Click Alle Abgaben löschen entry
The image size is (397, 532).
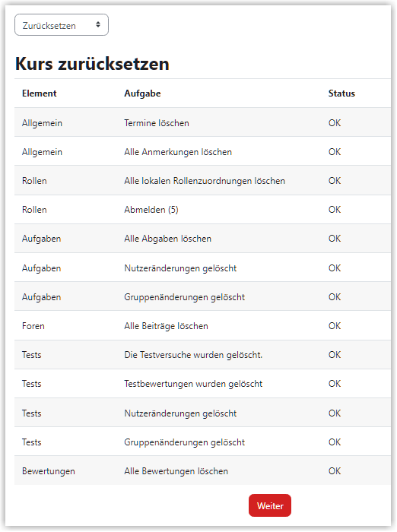(168, 239)
